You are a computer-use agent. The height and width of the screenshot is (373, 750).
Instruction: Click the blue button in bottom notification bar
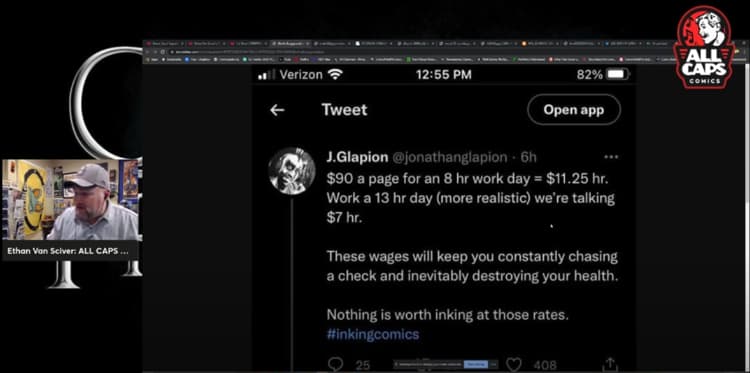click(x=476, y=364)
